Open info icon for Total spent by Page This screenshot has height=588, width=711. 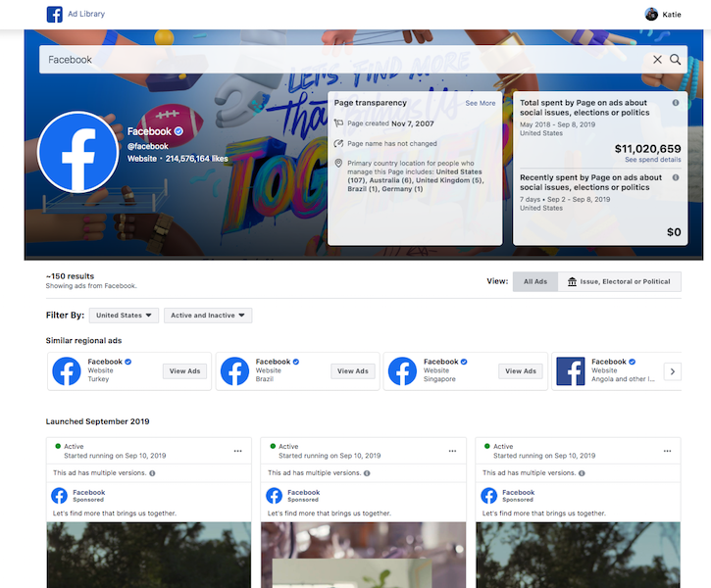(x=676, y=103)
